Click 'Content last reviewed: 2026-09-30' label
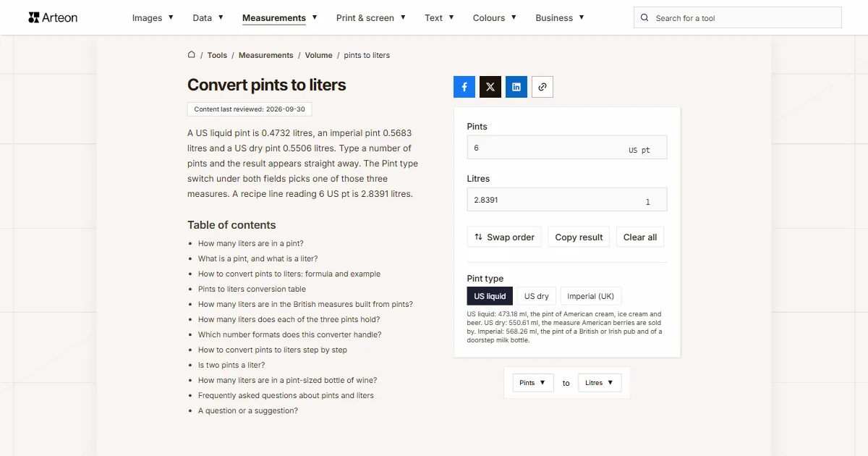This screenshot has width=868, height=456. [x=250, y=109]
